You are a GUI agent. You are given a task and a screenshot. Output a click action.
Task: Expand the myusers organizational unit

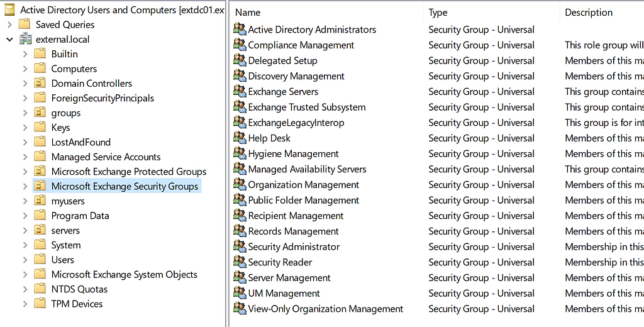[x=25, y=201]
